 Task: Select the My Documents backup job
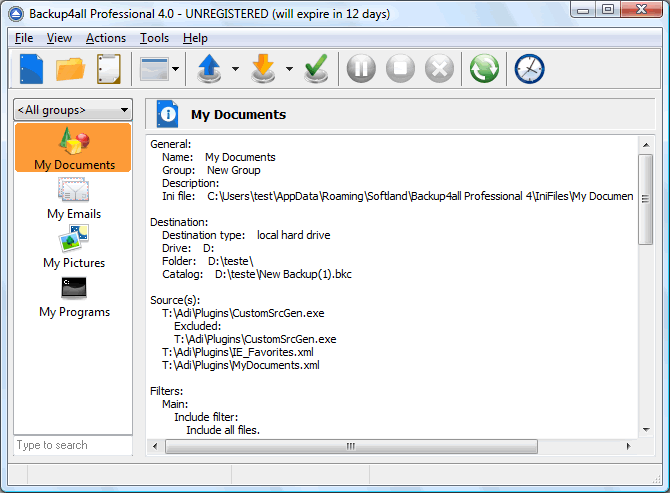(73, 148)
